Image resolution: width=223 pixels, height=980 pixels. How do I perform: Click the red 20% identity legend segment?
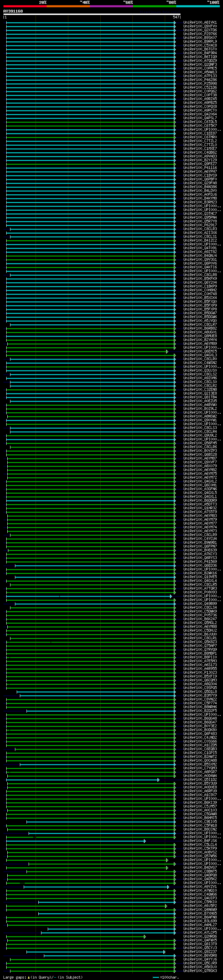coord(25,6)
